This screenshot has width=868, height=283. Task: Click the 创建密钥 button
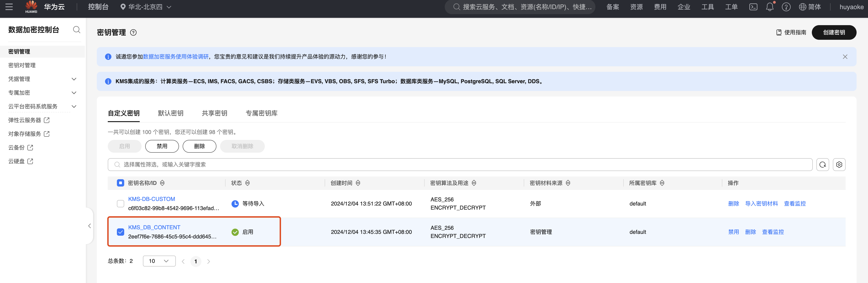[x=834, y=32]
